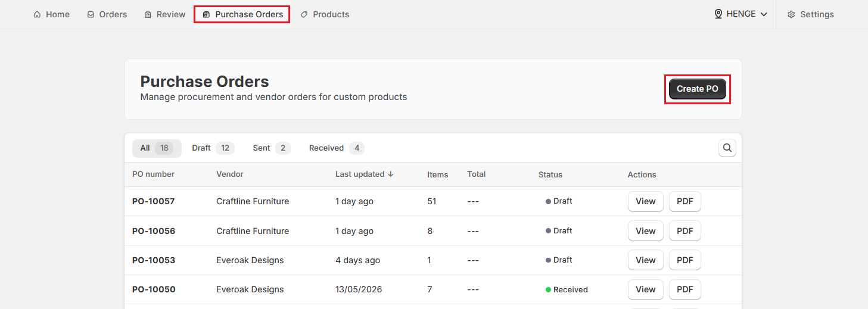The image size is (868, 309).
Task: Go to the Home menu item
Action: tap(51, 14)
